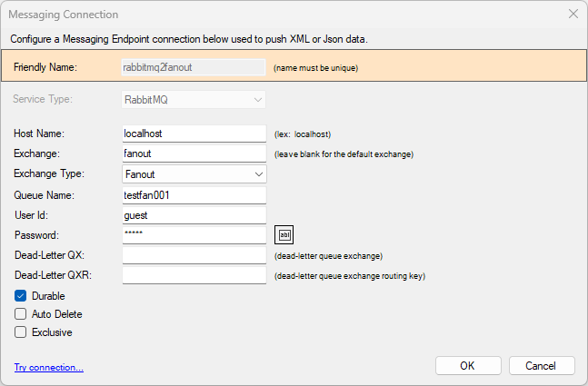Expand the Service Type combo box
The width and height of the screenshot is (588, 386).
194,100
